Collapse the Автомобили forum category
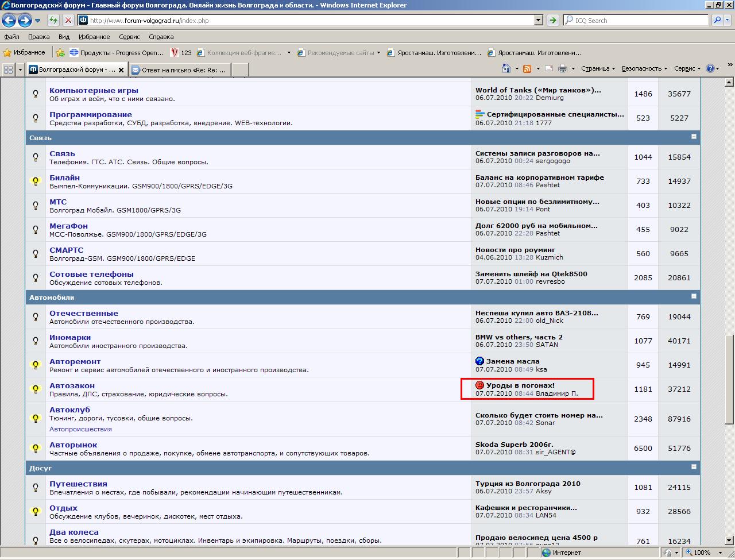This screenshot has height=560, width=735. pos(694,296)
